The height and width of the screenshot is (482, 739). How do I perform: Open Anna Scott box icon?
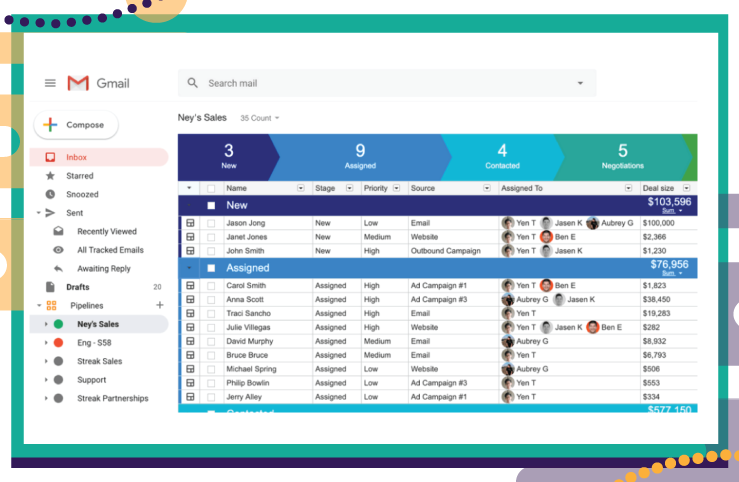coord(190,299)
